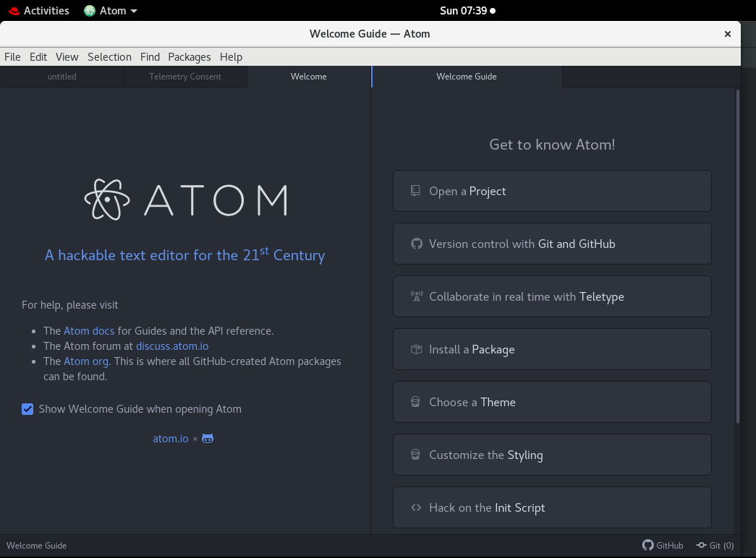Open the Help menu
Screen dimensions: 756x558
pos(231,57)
